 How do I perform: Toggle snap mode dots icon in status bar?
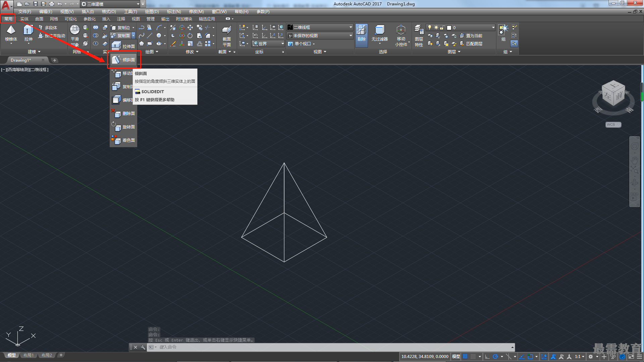(x=473, y=357)
